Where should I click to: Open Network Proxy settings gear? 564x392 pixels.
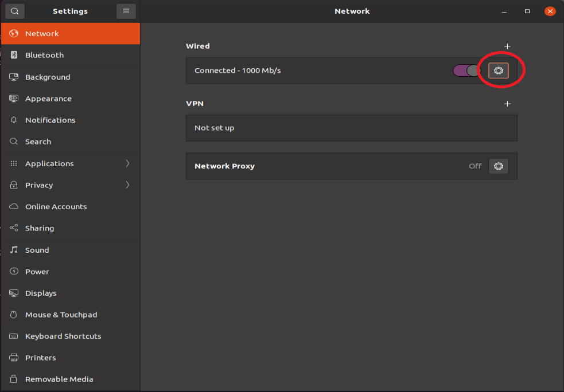[498, 166]
